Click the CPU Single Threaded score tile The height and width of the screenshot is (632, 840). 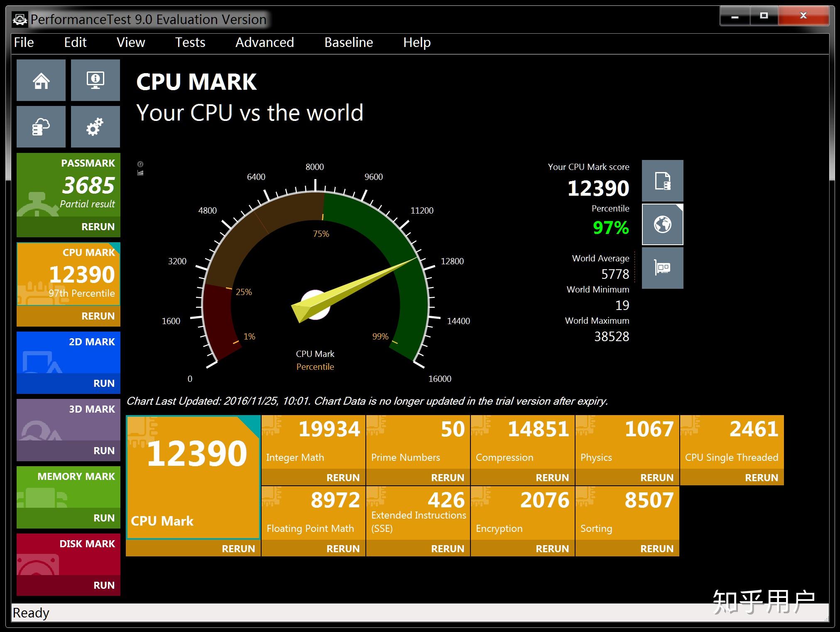pos(732,442)
